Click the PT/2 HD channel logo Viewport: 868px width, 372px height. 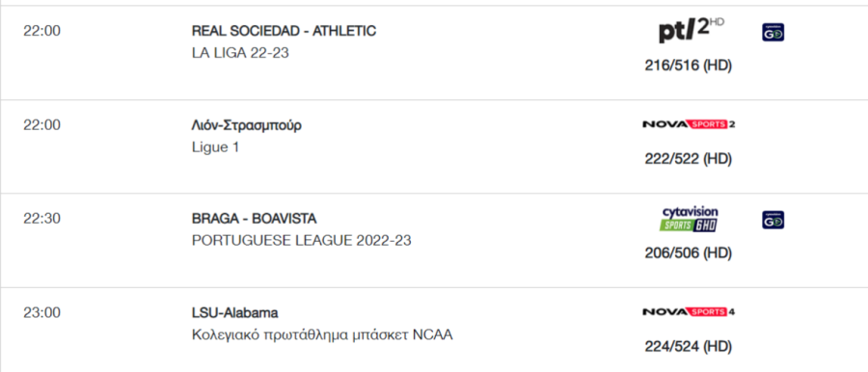(x=691, y=31)
